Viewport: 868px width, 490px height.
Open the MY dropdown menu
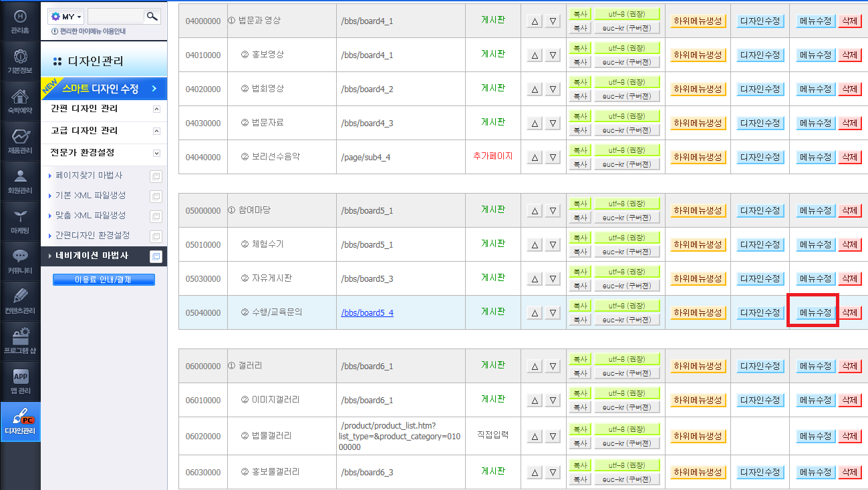pyautogui.click(x=66, y=16)
